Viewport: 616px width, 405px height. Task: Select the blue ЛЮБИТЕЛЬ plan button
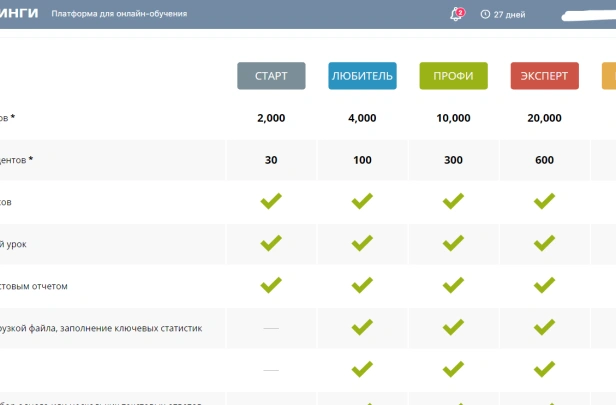click(362, 76)
